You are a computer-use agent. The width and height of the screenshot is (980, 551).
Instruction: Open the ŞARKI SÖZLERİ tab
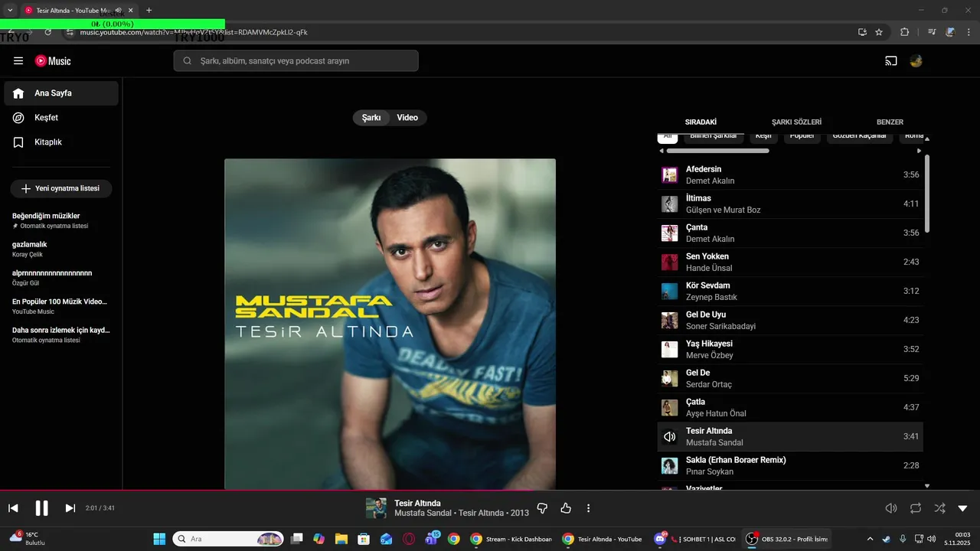[x=796, y=122]
